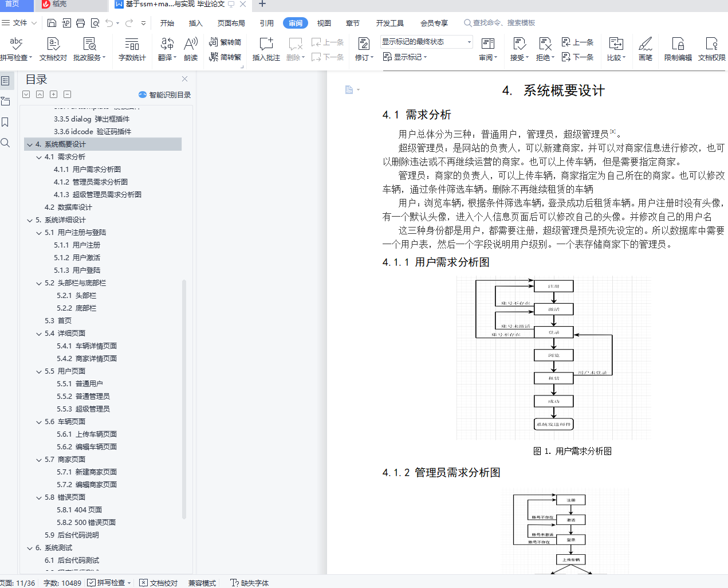Open the 文件 menu

[x=19, y=23]
